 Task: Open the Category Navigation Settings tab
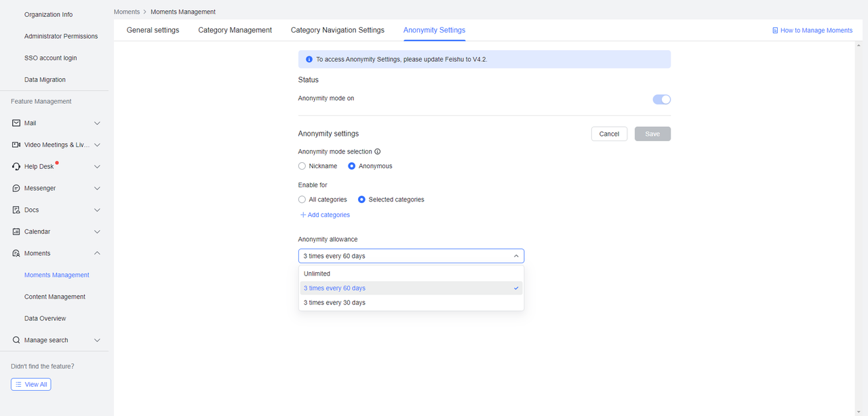[x=337, y=30]
